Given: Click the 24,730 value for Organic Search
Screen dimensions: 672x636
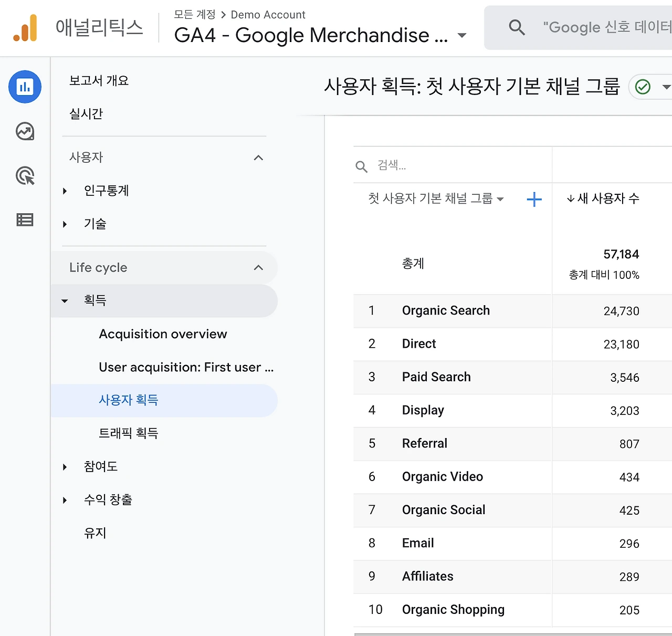Looking at the screenshot, I should 621,311.
